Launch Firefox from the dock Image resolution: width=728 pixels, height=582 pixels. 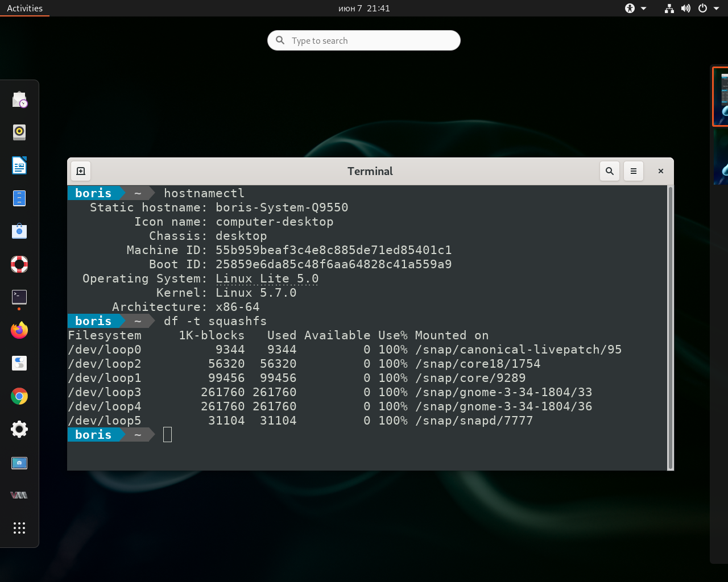pyautogui.click(x=19, y=330)
